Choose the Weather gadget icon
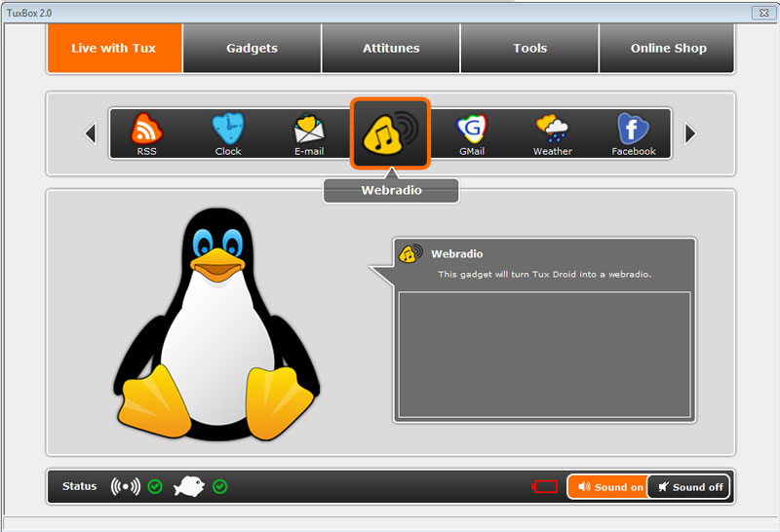The width and height of the screenshot is (780, 532). pyautogui.click(x=552, y=133)
